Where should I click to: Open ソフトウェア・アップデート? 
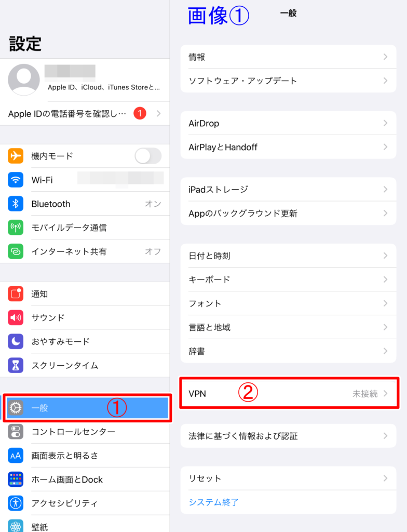pos(288,81)
